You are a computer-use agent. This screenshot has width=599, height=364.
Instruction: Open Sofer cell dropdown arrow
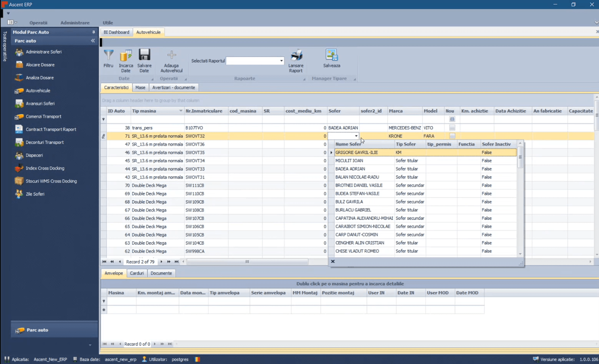click(x=356, y=136)
